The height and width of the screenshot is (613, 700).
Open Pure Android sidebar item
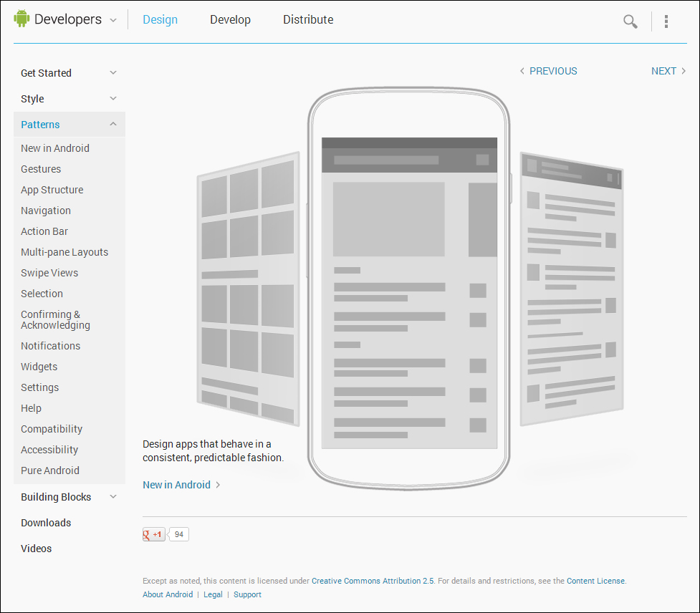[50, 470]
